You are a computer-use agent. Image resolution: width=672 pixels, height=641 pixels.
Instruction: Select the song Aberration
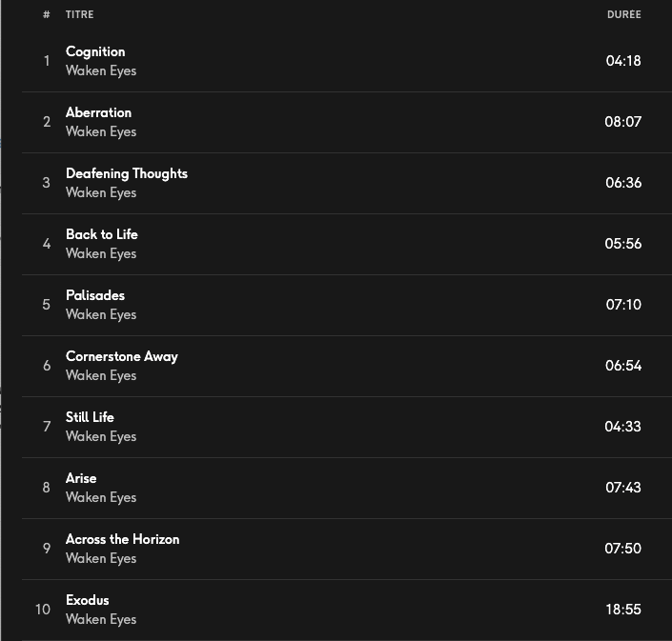[98, 112]
